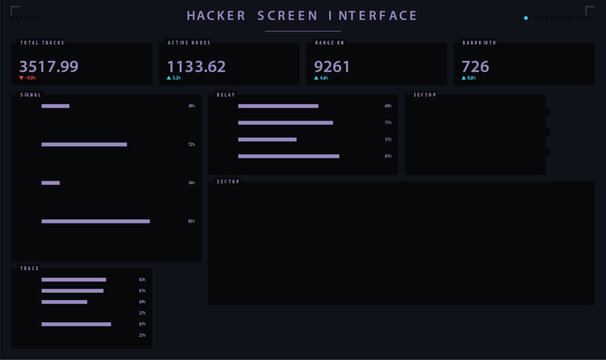Click the Sector heading of the large empty panel
The height and width of the screenshot is (360, 606).
click(228, 181)
